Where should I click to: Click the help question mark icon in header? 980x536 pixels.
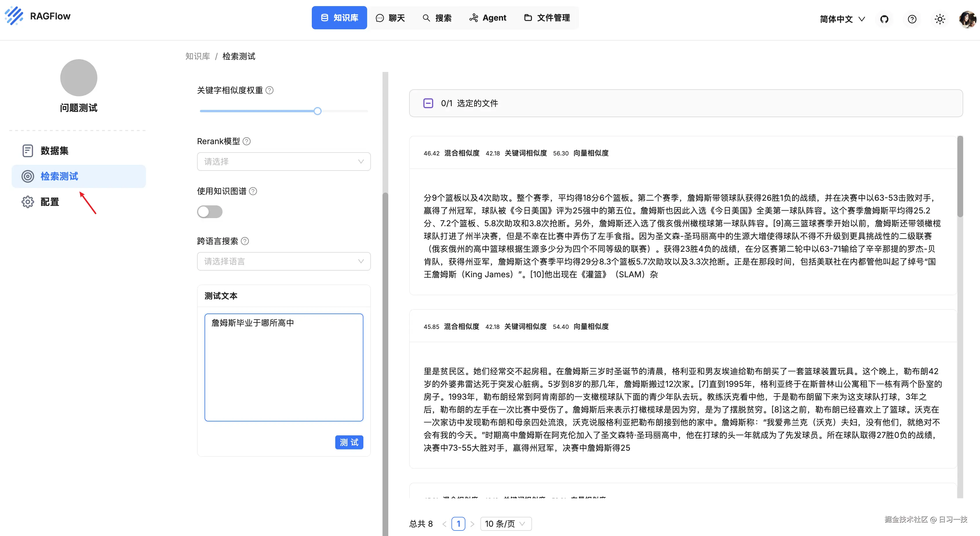tap(912, 19)
